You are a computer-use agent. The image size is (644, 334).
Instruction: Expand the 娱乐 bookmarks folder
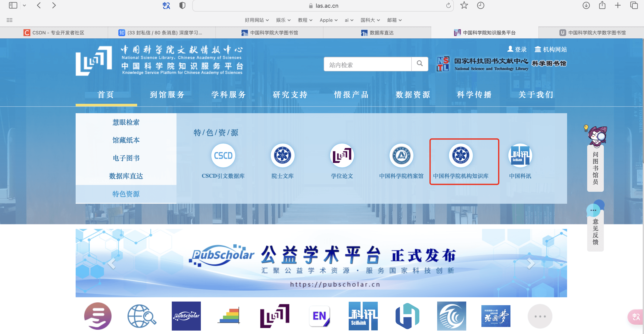click(283, 20)
